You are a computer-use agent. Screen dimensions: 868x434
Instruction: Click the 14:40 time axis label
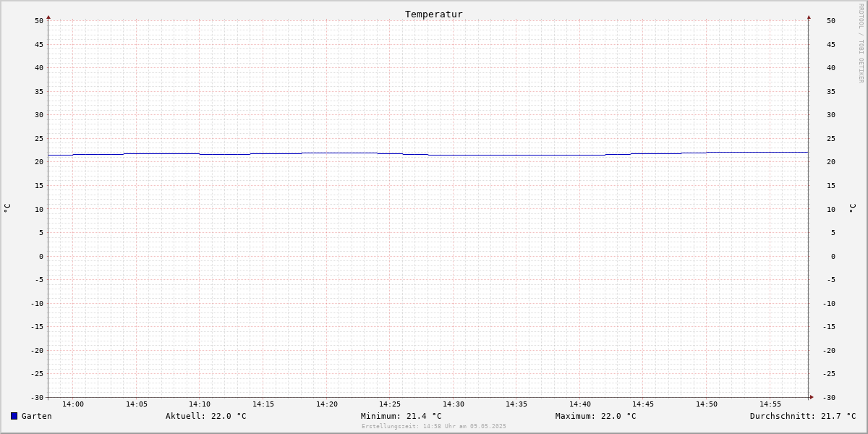580,404
